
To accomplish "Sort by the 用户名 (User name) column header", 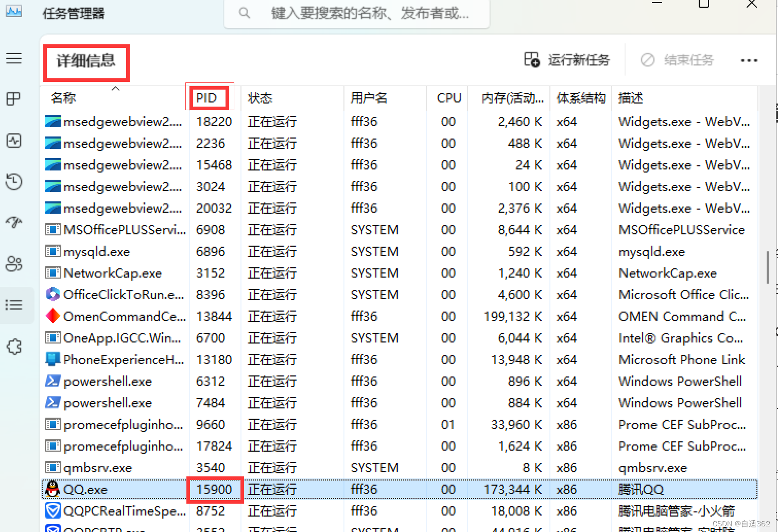I will [369, 98].
